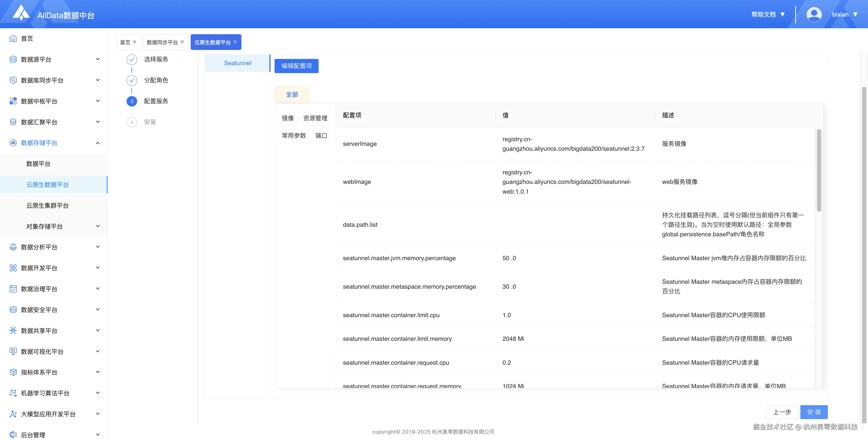Filter by the 资源管理 tag
The height and width of the screenshot is (441, 868).
(x=315, y=118)
